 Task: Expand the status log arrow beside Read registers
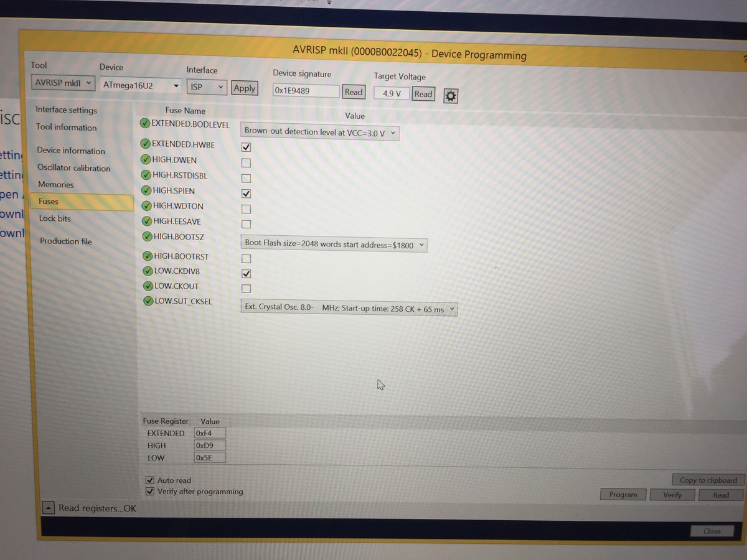(x=48, y=508)
